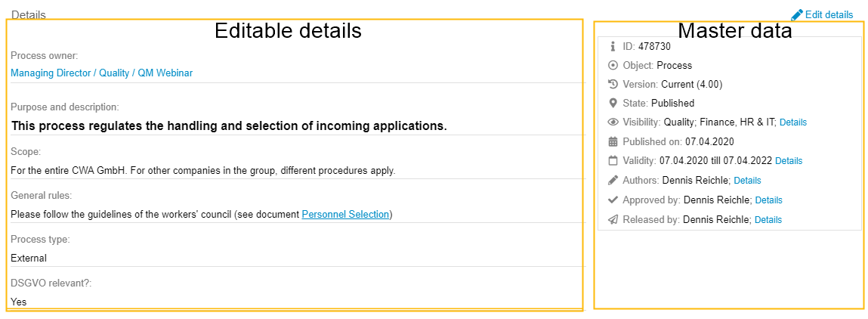Show Details for Released by

click(x=768, y=220)
